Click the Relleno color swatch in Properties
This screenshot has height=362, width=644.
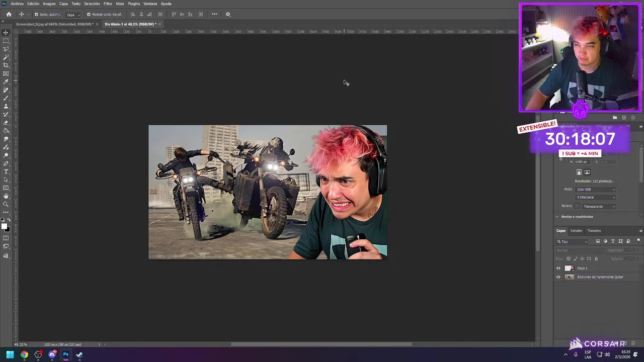point(578,206)
